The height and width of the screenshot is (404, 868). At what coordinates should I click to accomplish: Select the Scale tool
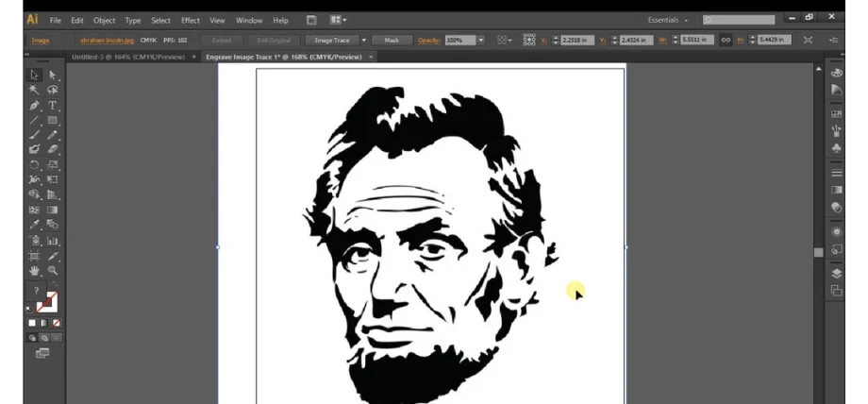coord(53,164)
